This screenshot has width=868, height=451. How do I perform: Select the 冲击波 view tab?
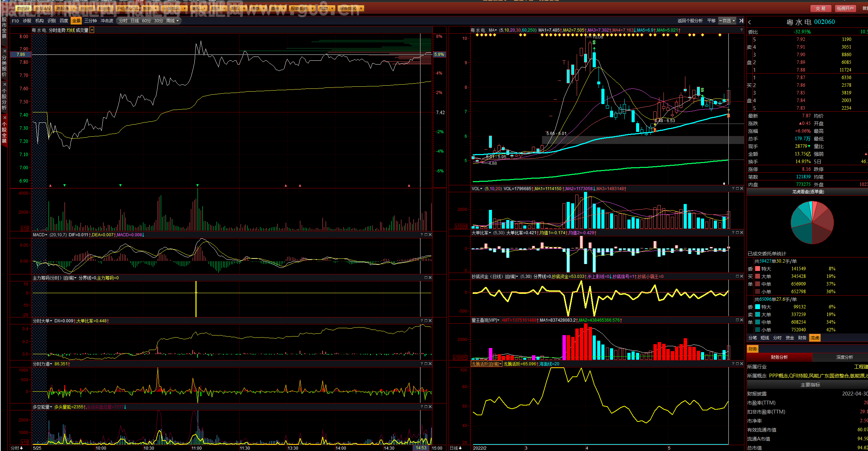tap(107, 21)
